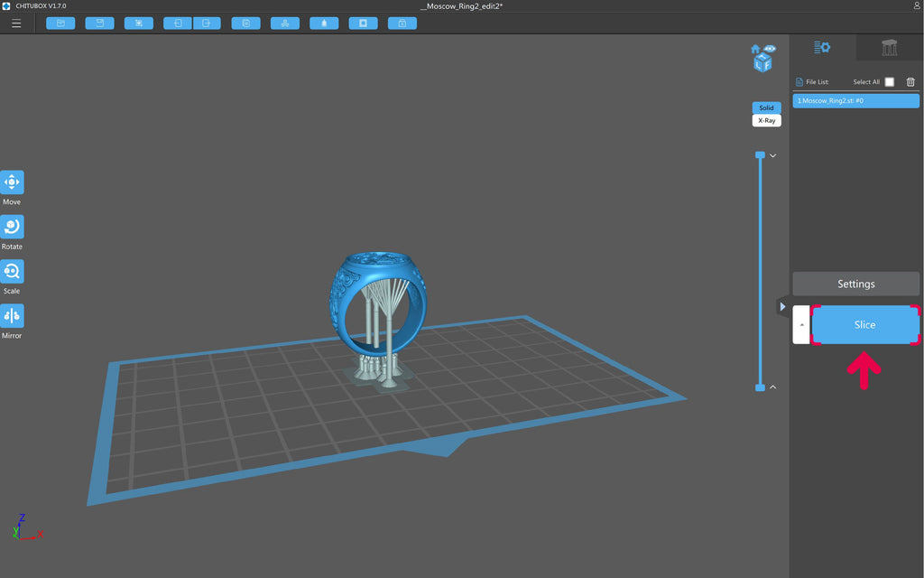
Task: Delete selected model with trash icon
Action: click(x=910, y=82)
